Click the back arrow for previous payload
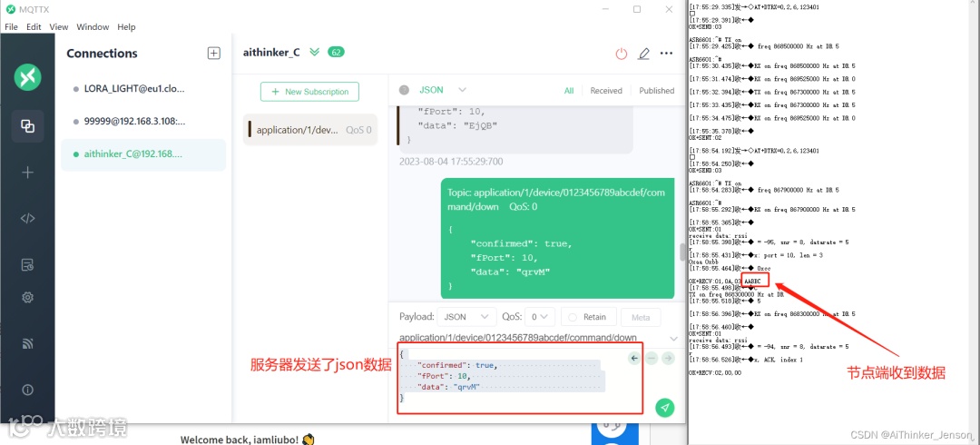Screen dimensions: 980x445 tap(634, 358)
